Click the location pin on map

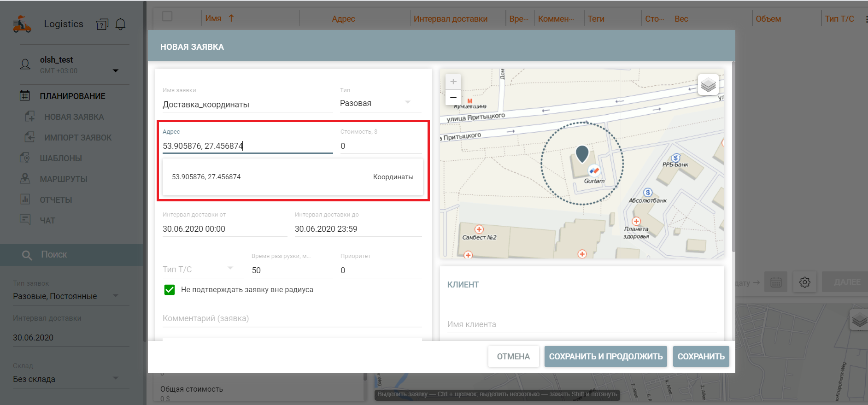[x=582, y=154]
